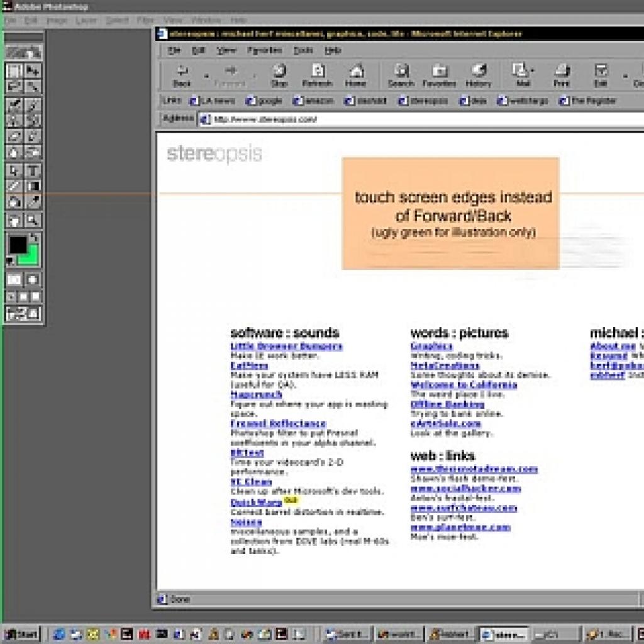Swap foreground and background colors

pyautogui.click(x=35, y=238)
